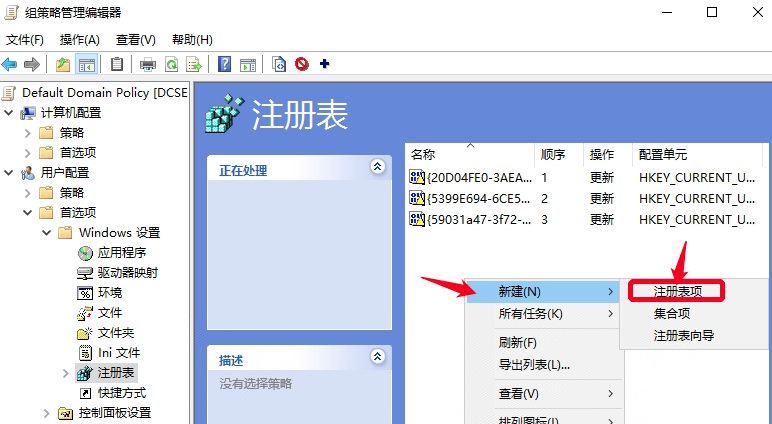Click the up one level folder icon
The width and height of the screenshot is (772, 424).
(x=63, y=64)
